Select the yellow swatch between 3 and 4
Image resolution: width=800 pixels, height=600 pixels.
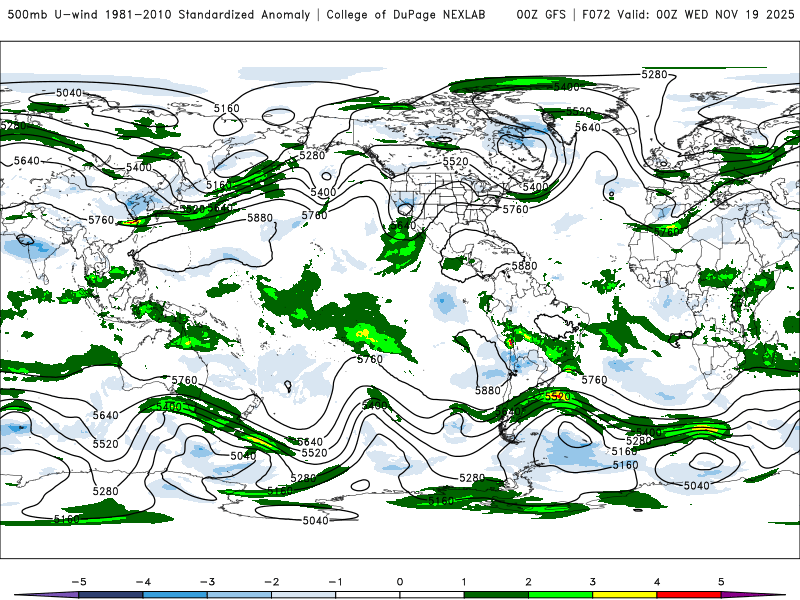pyautogui.click(x=625, y=595)
